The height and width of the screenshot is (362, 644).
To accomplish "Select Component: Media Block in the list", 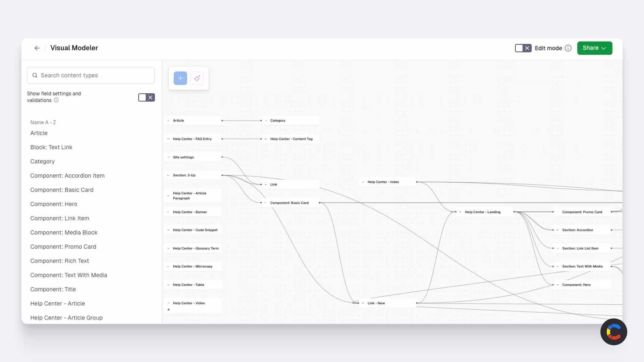I will tap(64, 233).
